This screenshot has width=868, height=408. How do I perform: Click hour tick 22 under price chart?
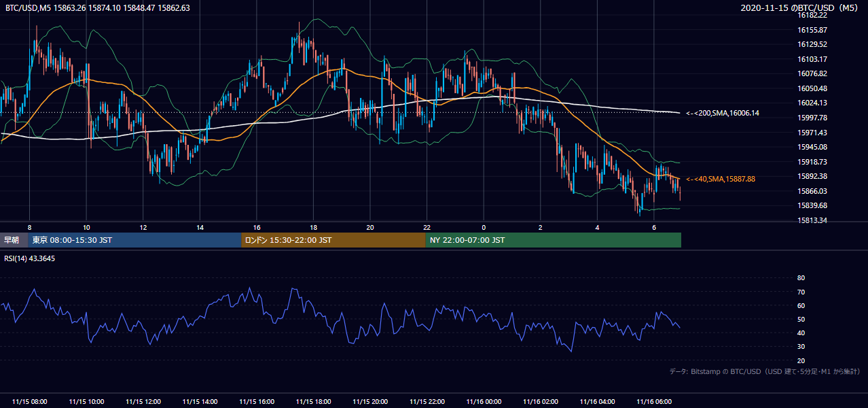(427, 227)
